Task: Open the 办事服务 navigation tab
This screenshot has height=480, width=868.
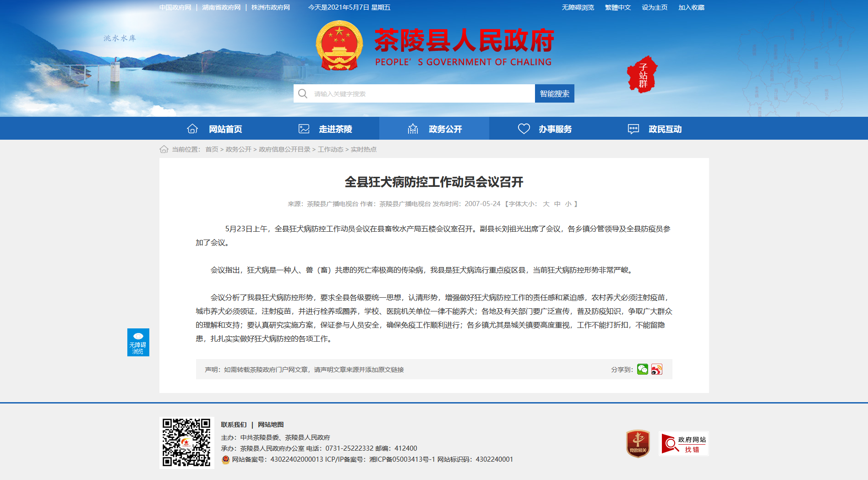Action: (544, 129)
